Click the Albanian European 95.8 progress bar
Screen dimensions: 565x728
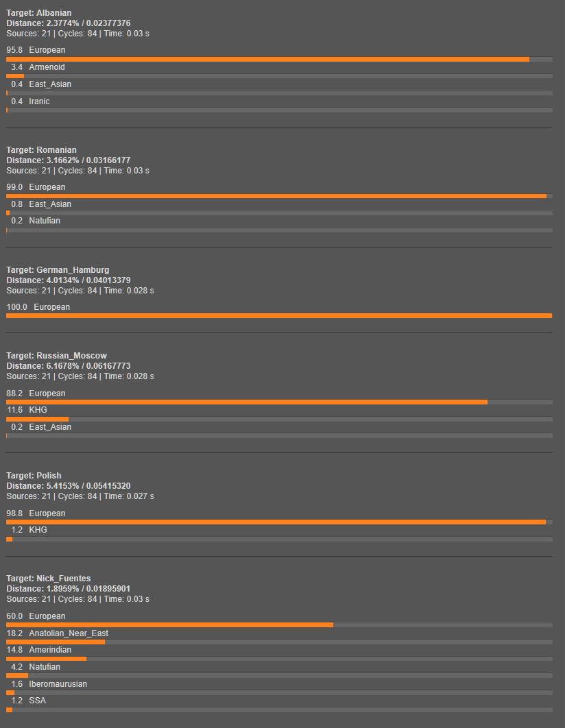pyautogui.click(x=279, y=60)
